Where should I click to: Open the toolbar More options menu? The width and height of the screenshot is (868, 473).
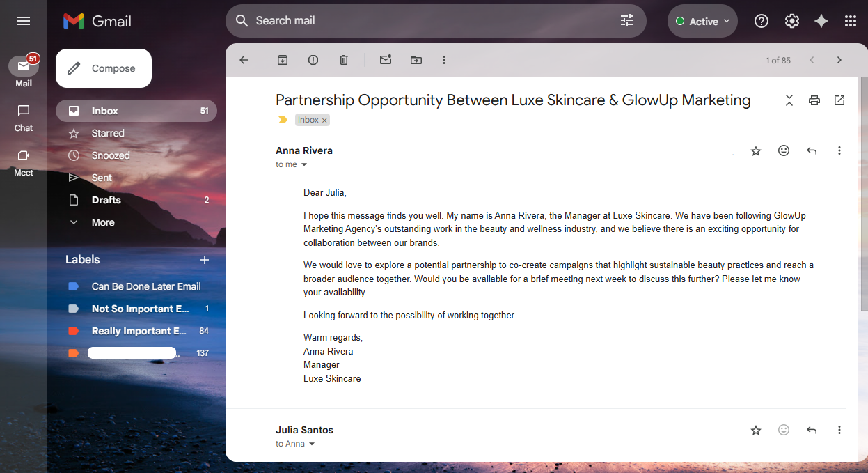[x=444, y=60]
